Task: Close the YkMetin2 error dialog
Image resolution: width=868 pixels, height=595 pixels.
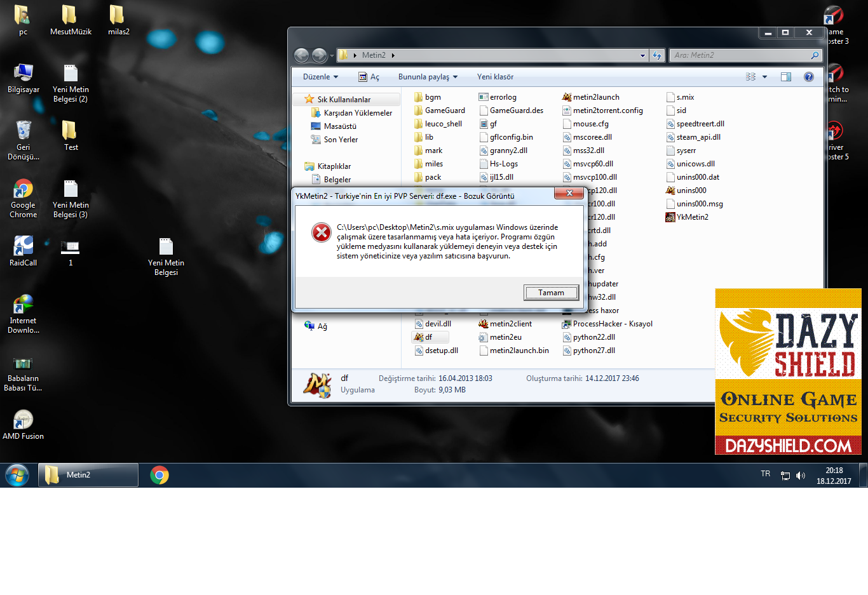Action: pyautogui.click(x=569, y=193)
